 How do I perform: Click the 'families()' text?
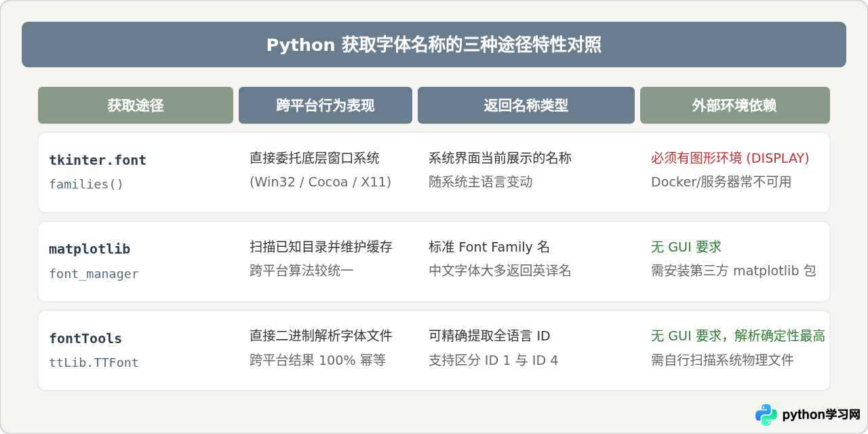[x=86, y=184]
